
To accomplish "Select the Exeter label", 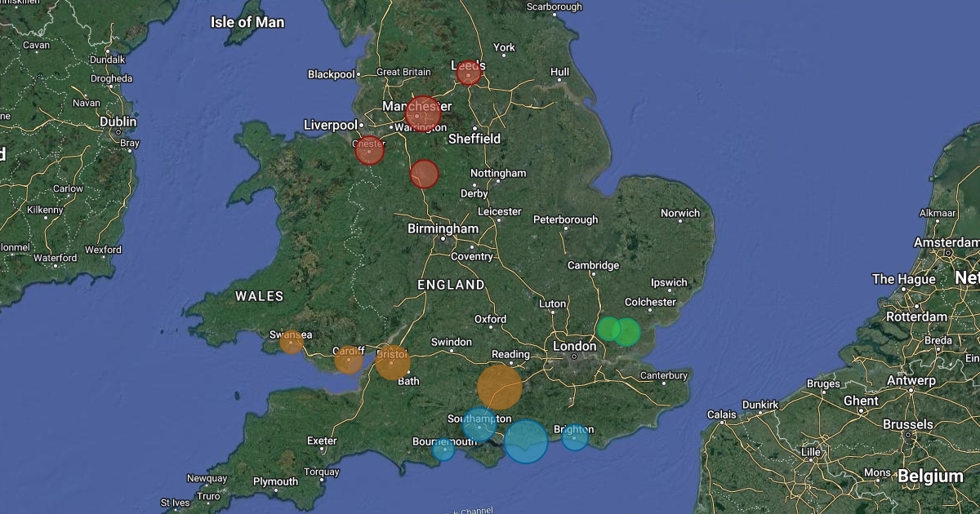I will click(x=322, y=441).
